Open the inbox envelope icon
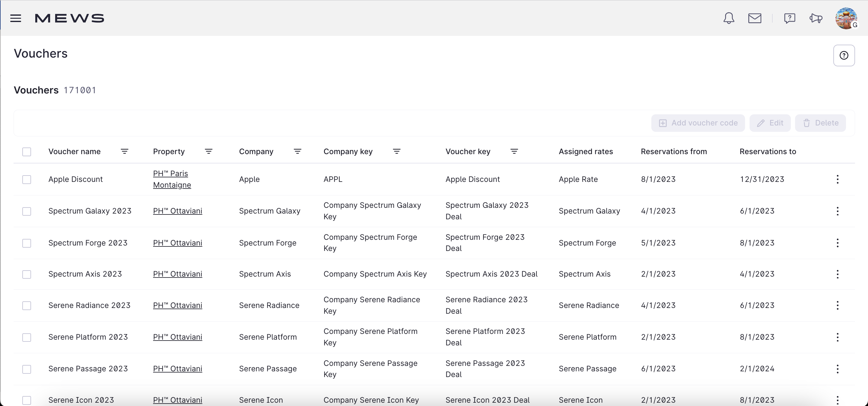Image resolution: width=868 pixels, height=406 pixels. [755, 18]
